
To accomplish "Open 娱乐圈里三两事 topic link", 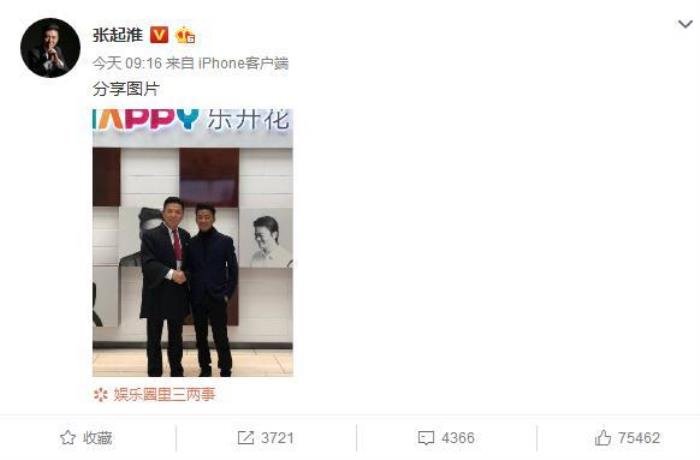I will pos(164,394).
